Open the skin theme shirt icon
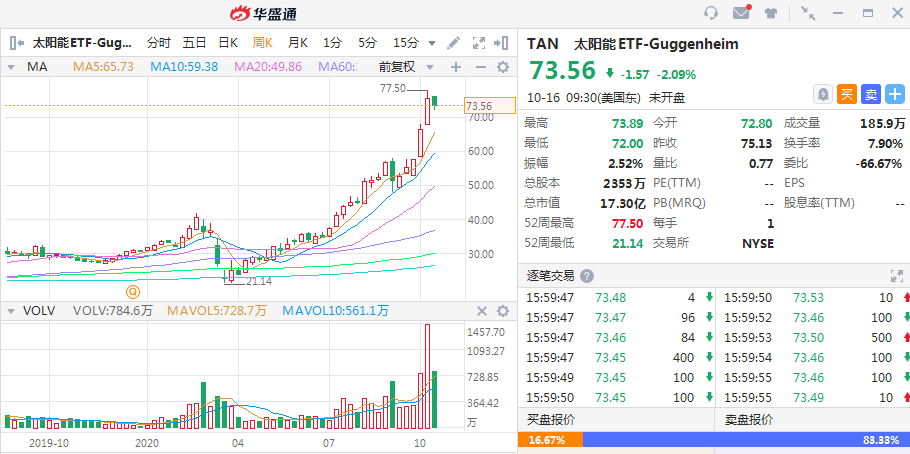Screen dimensions: 910x454 pyautogui.click(x=771, y=13)
